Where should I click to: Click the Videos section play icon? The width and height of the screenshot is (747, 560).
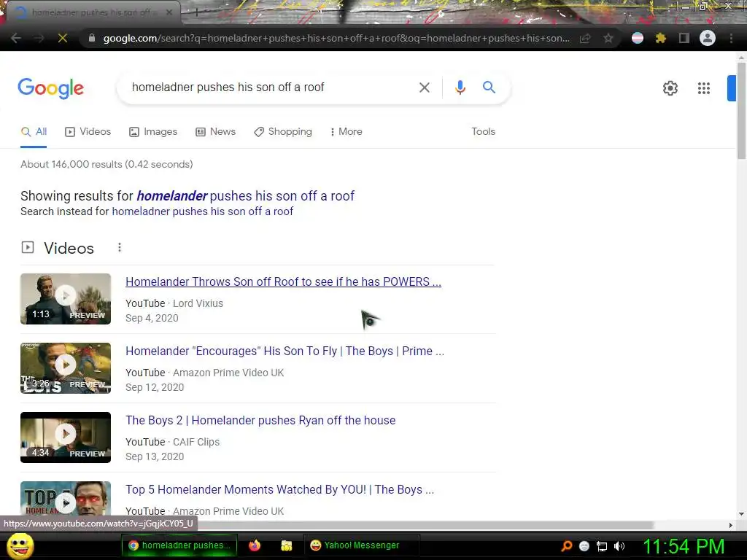(x=28, y=247)
